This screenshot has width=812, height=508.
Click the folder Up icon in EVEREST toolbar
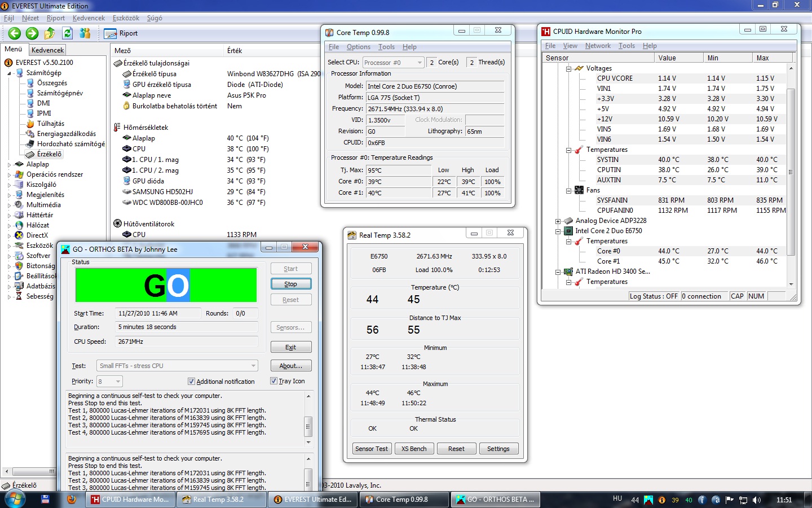tap(50, 33)
